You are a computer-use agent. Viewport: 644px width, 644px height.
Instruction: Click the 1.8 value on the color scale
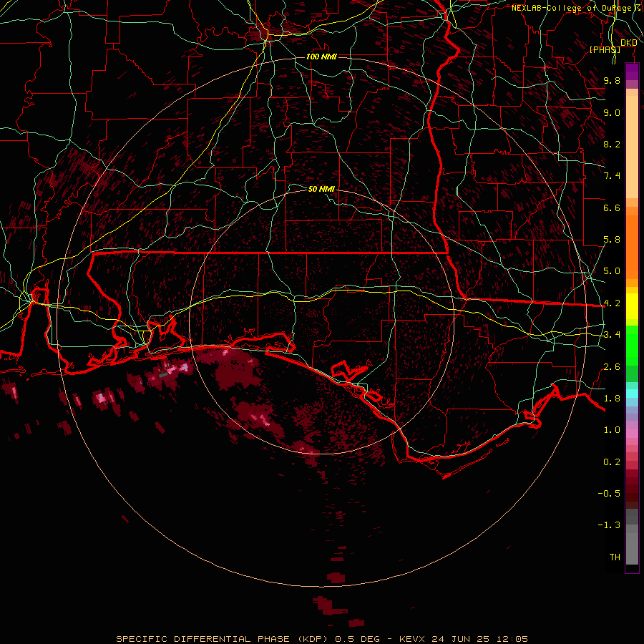coord(612,399)
